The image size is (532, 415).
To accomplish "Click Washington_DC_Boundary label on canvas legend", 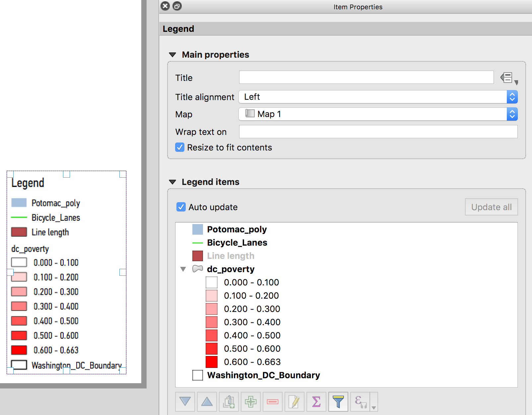I will pos(77,365).
